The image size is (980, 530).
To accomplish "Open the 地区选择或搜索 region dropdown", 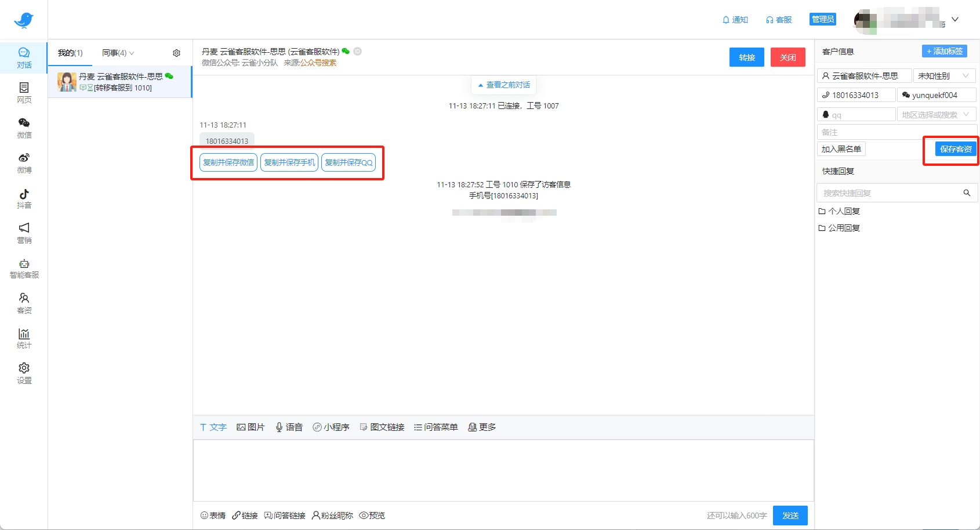I will (936, 115).
